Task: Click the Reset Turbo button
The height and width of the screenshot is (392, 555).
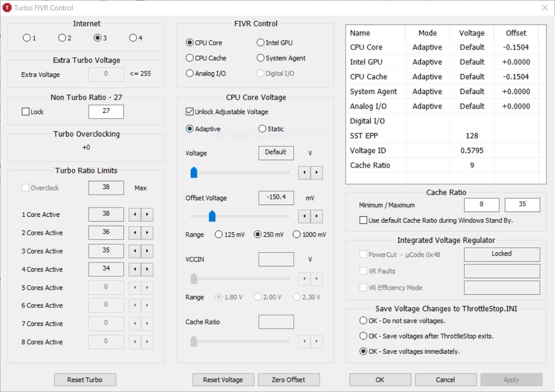Action: (x=85, y=380)
